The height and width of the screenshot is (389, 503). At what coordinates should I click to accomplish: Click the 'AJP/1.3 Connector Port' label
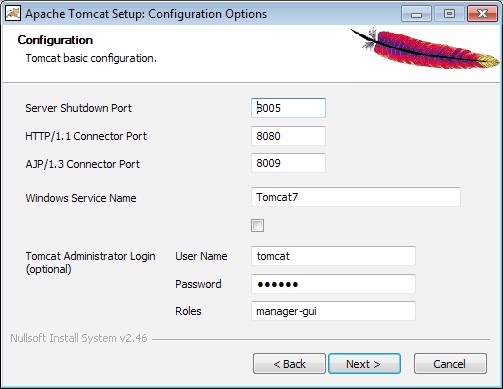(x=83, y=164)
